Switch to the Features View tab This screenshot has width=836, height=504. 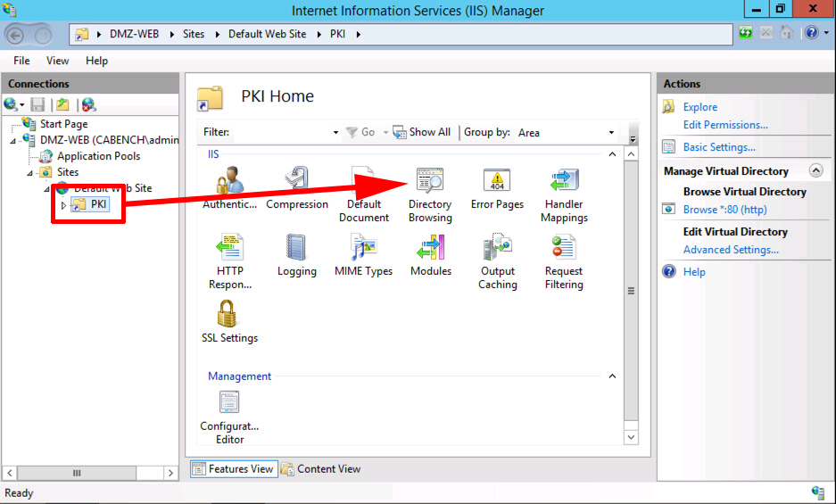(234, 469)
